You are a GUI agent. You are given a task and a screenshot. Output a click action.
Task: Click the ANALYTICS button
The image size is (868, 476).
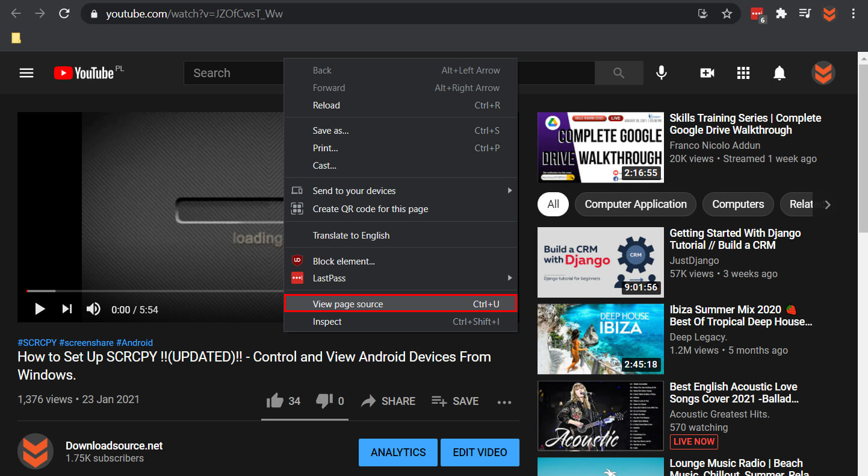398,453
